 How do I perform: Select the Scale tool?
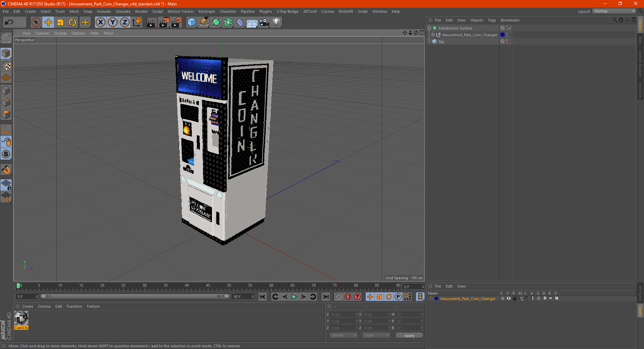[60, 22]
